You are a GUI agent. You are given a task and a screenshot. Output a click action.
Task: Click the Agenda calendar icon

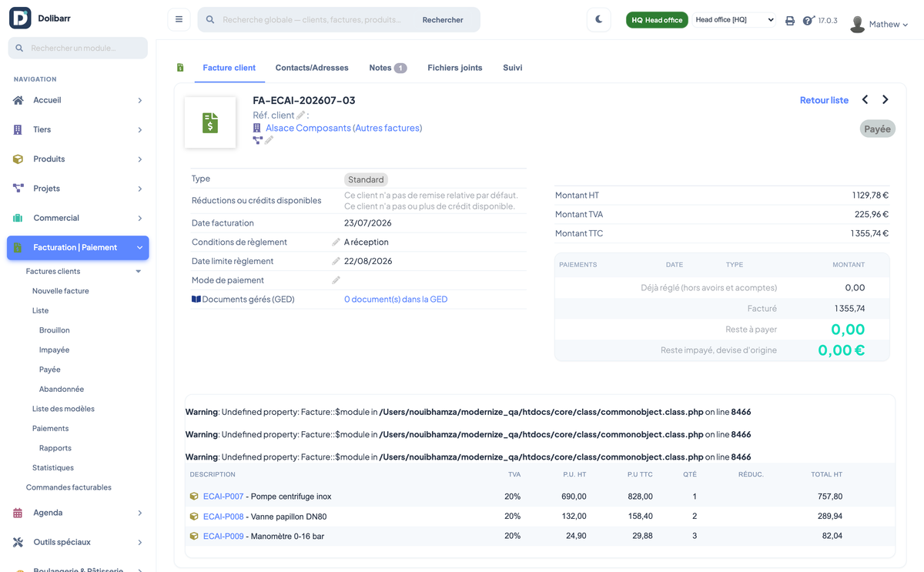[18, 513]
